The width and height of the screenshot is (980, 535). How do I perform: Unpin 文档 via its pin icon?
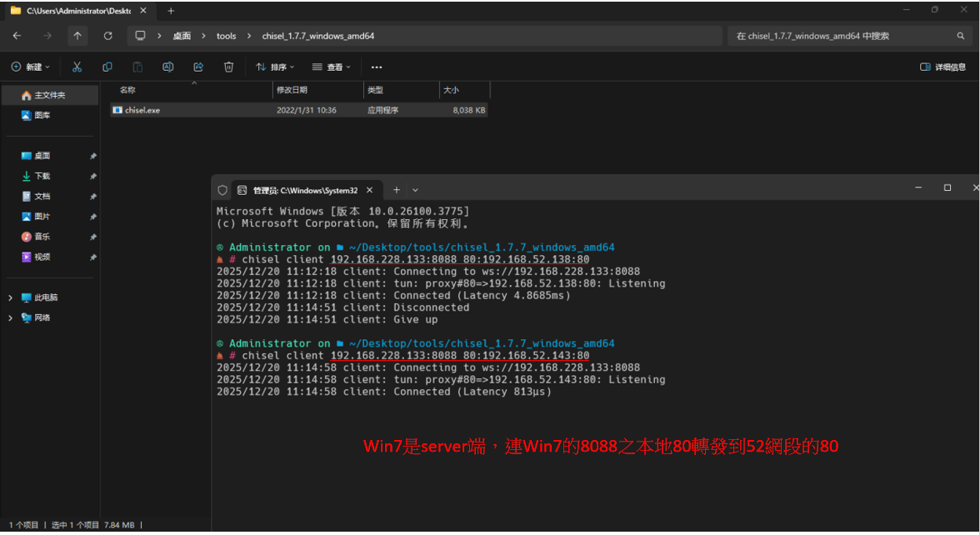point(92,197)
